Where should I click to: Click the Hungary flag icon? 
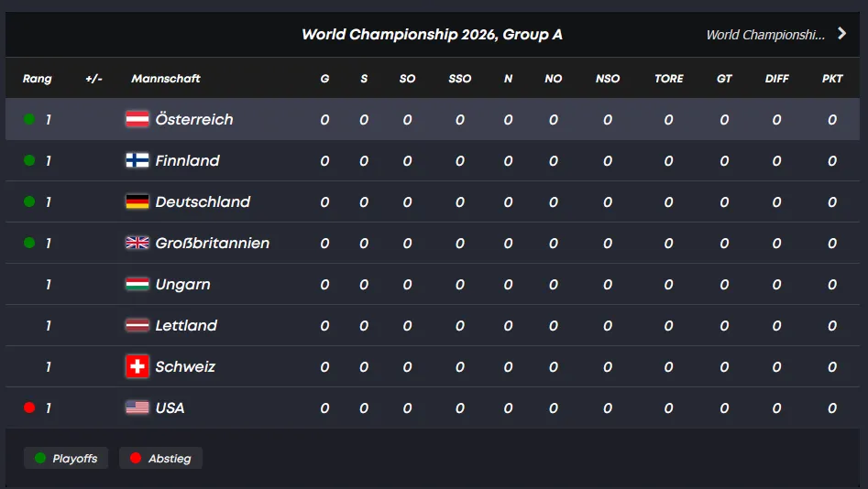point(137,284)
